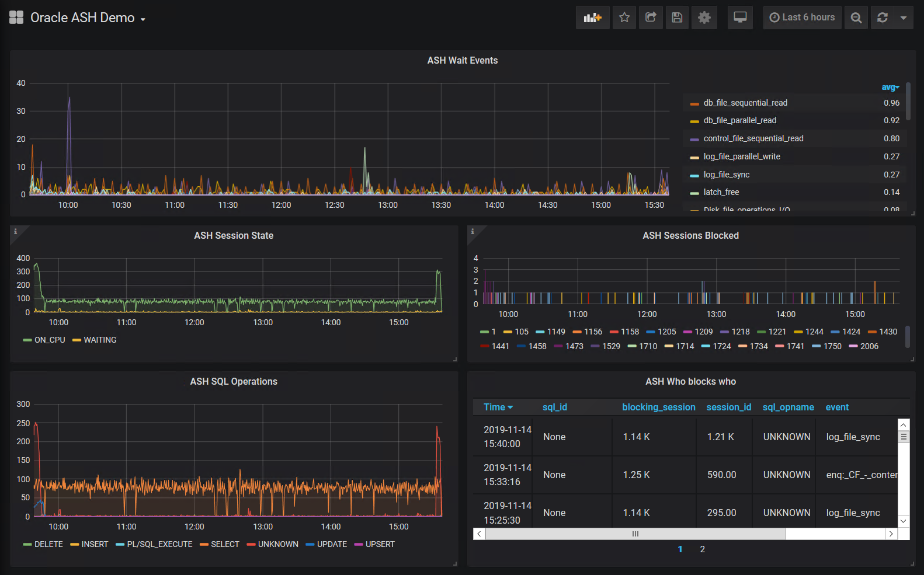The height and width of the screenshot is (575, 924).
Task: Click the table horizontal scrollbar thumb
Action: click(x=635, y=534)
